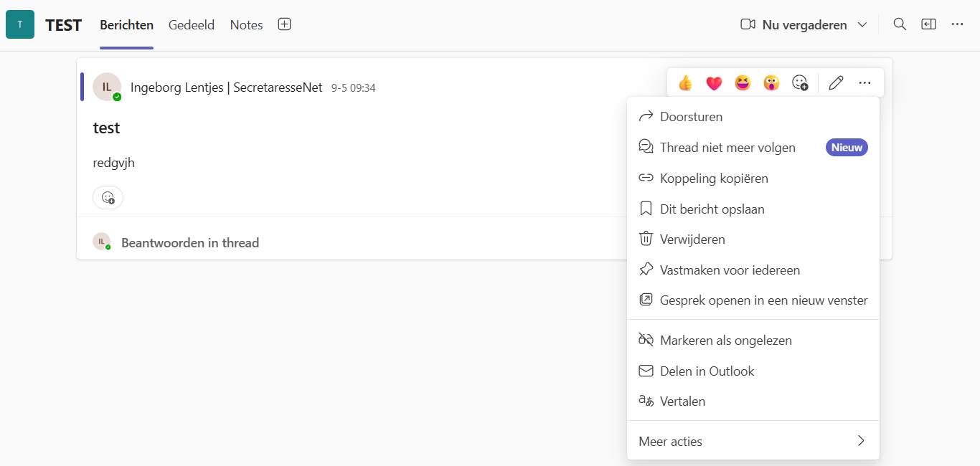This screenshot has height=466, width=980.
Task: Click the translate icon beside Vertalen
Action: point(646,401)
